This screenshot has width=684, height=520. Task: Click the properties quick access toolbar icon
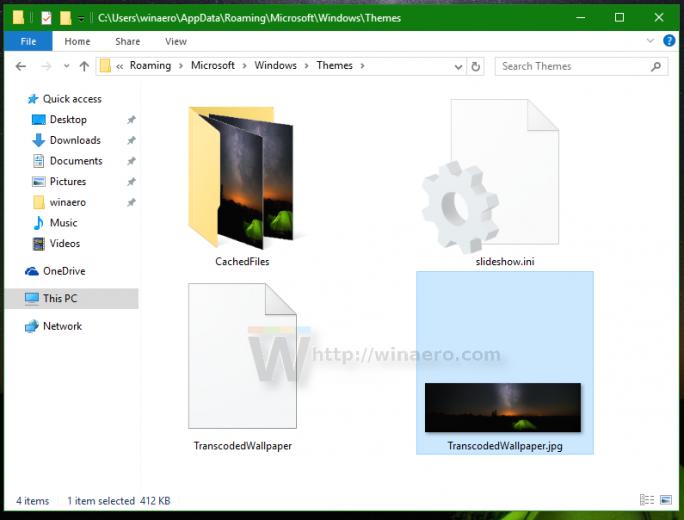(x=46, y=18)
